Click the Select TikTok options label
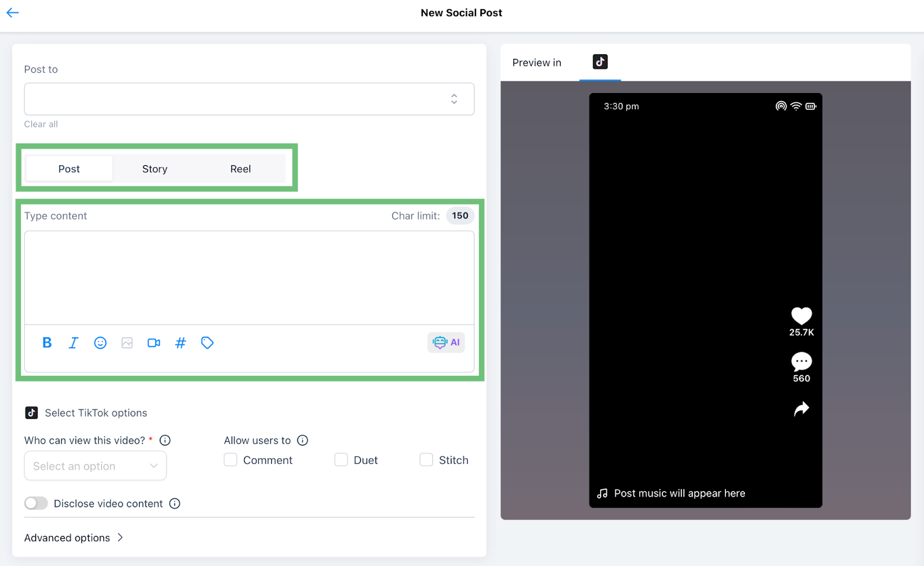Viewport: 924px width, 566px height. (x=96, y=413)
